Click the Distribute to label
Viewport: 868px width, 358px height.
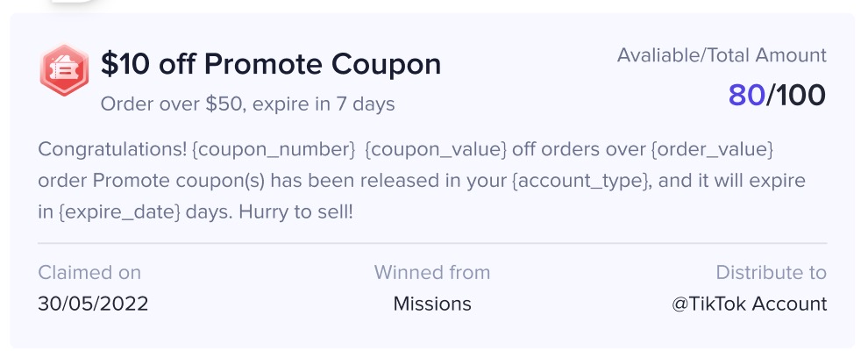click(772, 273)
